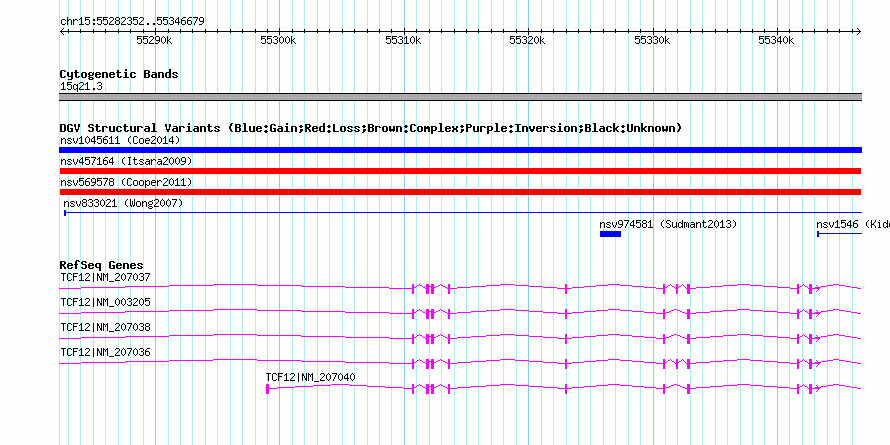Screen dimensions: 890x445
Task: Click the first exon of TCF12|NM_207040
Action: coord(267,388)
